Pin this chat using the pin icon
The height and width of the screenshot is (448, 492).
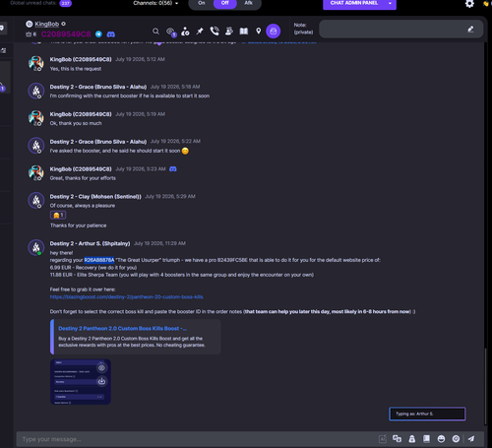(x=200, y=32)
